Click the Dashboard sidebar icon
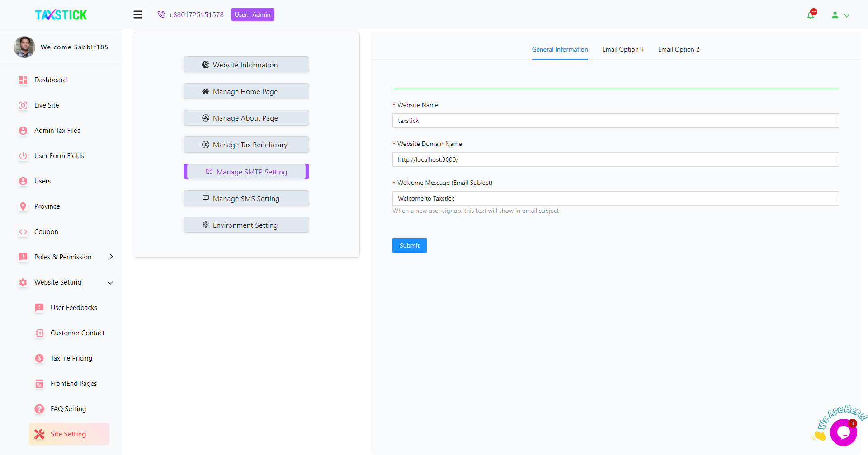Screen dimensions: 868x455 23,80
